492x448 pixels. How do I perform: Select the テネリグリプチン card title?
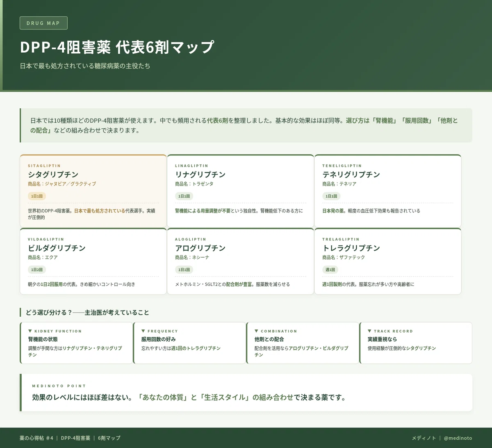pos(351,174)
